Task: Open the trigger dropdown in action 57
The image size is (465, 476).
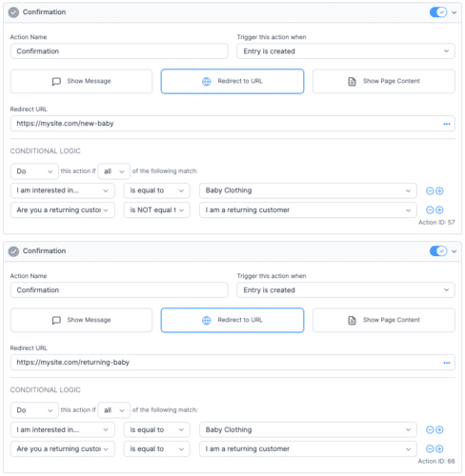Action: [346, 51]
